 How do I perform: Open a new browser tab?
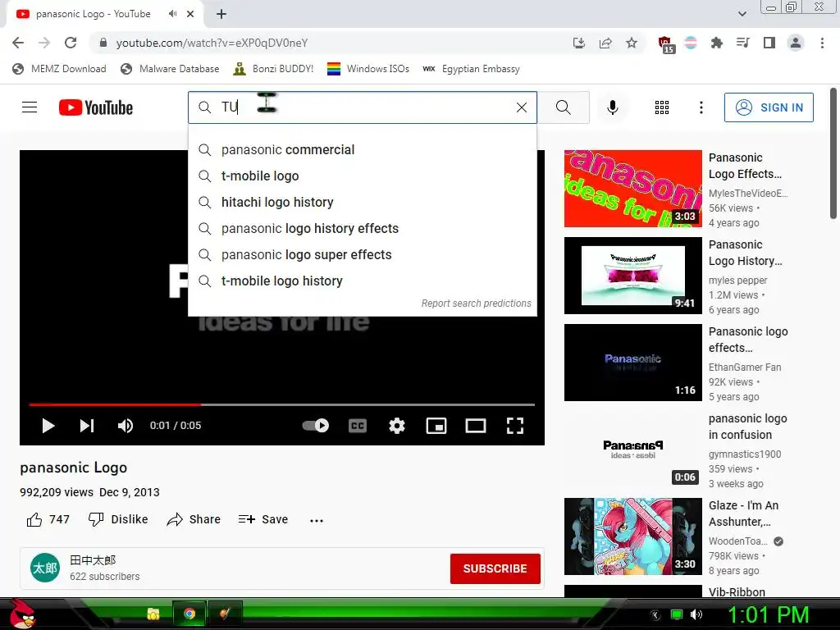point(221,14)
